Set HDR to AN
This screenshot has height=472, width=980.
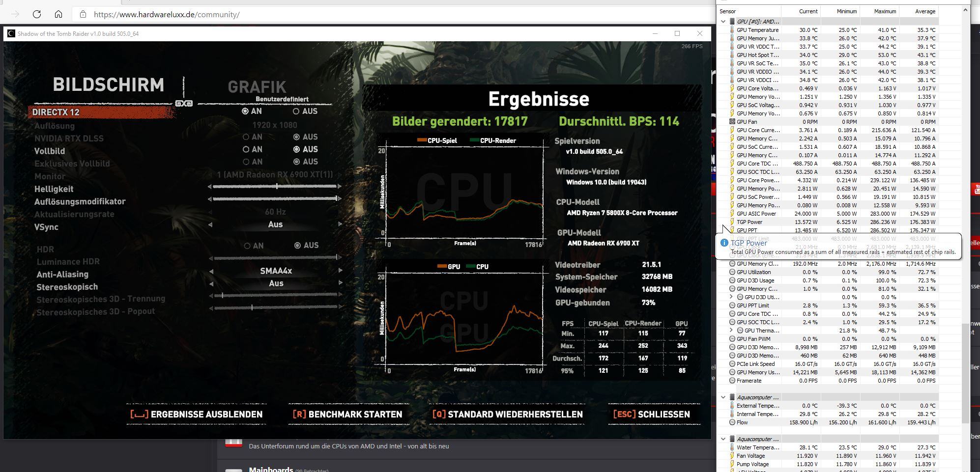click(x=247, y=246)
